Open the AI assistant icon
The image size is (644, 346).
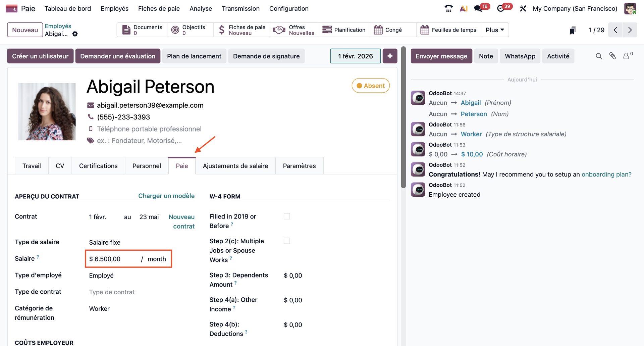click(x=464, y=8)
